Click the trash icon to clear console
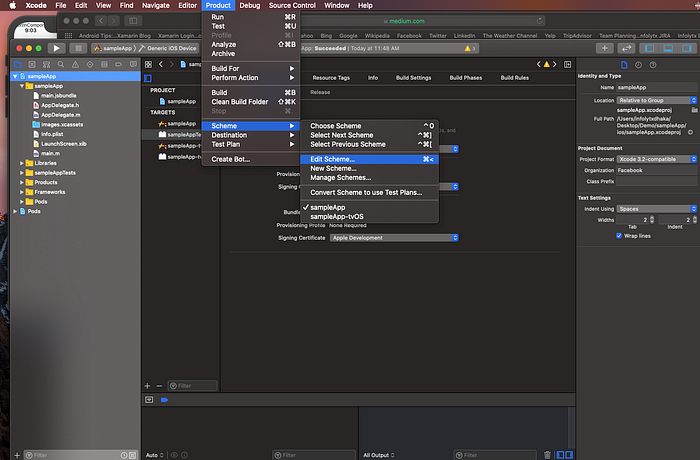This screenshot has width=700, height=460. tap(547, 455)
